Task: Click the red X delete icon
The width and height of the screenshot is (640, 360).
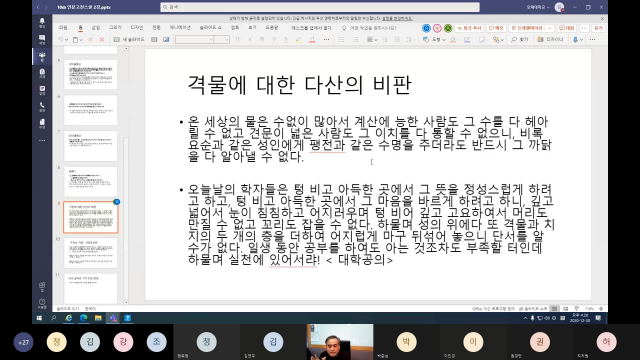Action: 102,40
